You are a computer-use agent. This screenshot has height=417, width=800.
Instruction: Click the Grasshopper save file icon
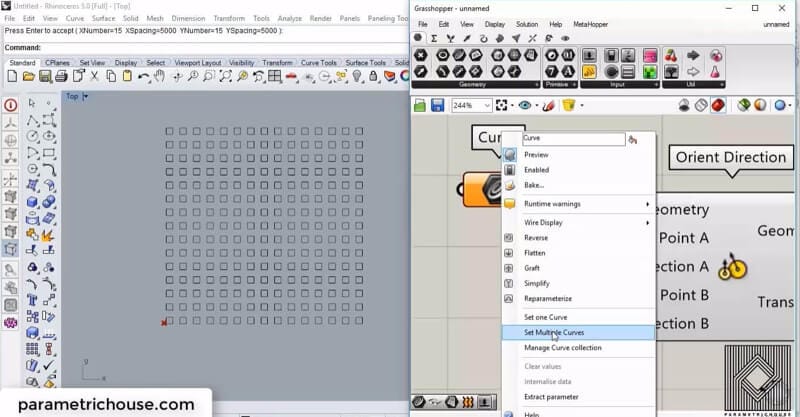pyautogui.click(x=437, y=105)
